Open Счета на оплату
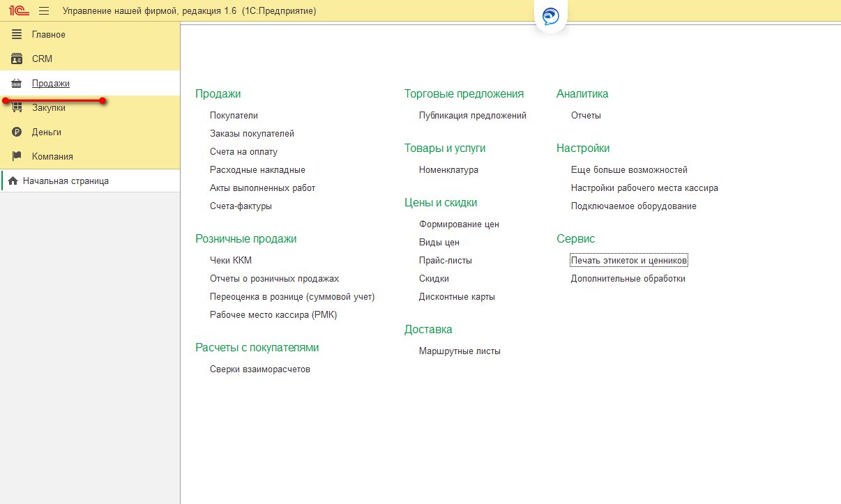Screen dimensions: 841x504 point(243,152)
